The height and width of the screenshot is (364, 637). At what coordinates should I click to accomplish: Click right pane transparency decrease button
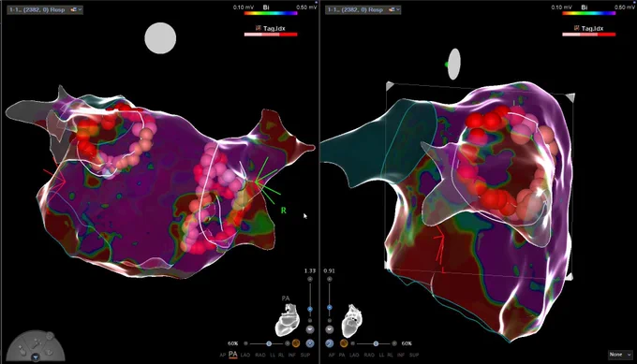click(352, 343)
